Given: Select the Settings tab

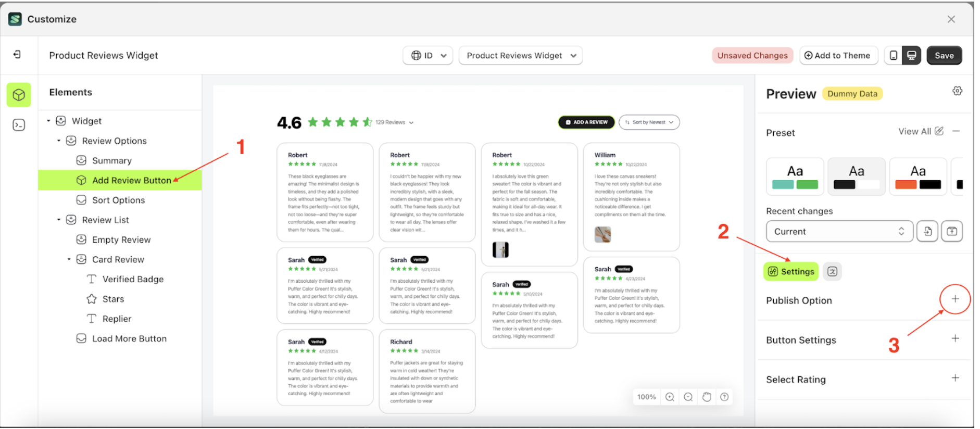Looking at the screenshot, I should pyautogui.click(x=791, y=271).
